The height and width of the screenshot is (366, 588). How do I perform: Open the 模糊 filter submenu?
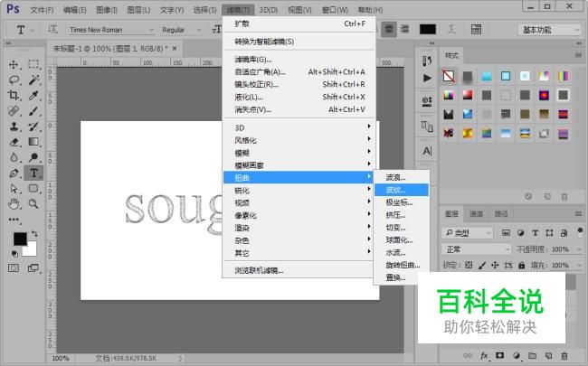pos(299,153)
